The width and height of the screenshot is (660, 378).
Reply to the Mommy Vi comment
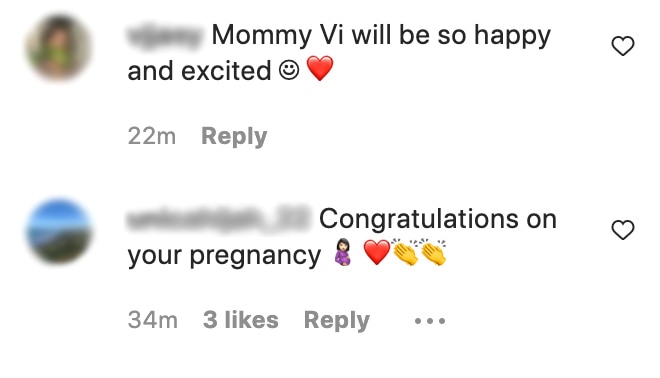[234, 136]
